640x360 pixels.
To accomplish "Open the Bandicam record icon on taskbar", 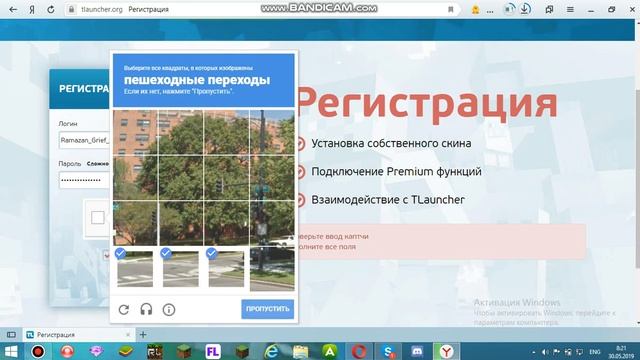I will click(x=38, y=351).
